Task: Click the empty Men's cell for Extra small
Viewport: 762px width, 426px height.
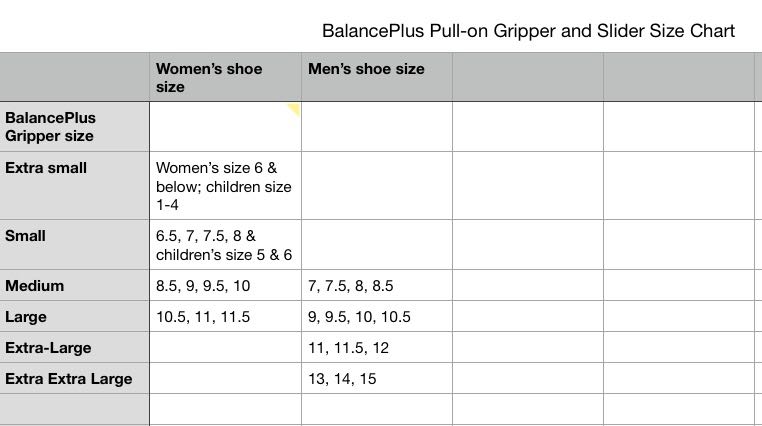Action: [x=376, y=185]
